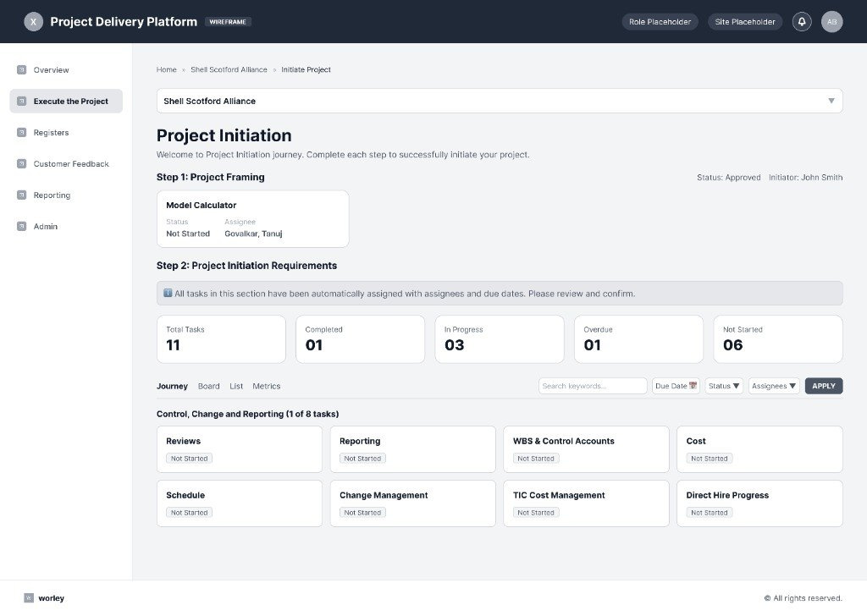
Task: Click the info icon in the tasks notice
Action: coord(168,293)
